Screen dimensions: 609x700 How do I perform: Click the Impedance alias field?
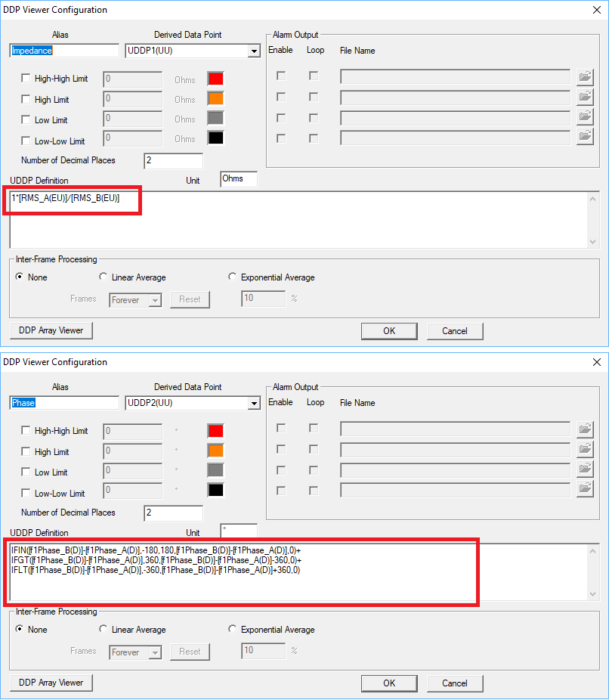[64, 51]
